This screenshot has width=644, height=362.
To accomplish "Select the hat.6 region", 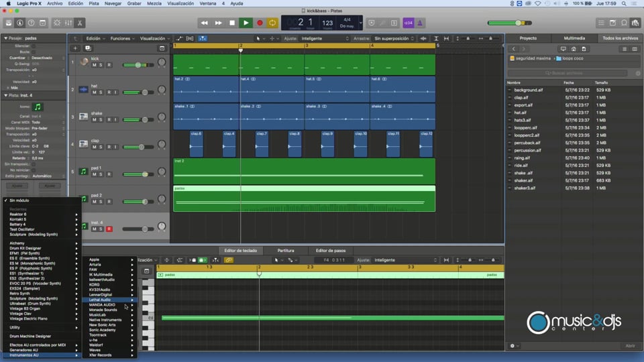I will coord(402,89).
